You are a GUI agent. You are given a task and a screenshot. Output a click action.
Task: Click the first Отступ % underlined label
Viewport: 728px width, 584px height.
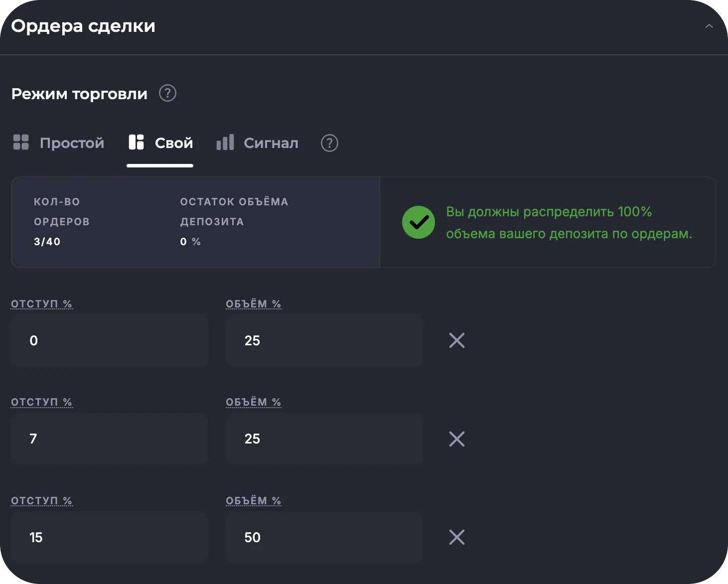pyautogui.click(x=42, y=304)
